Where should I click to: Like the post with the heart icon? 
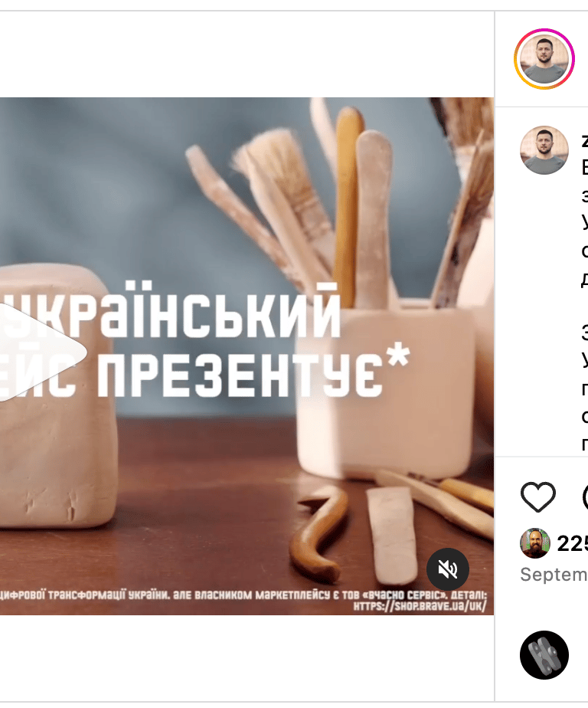tap(538, 497)
